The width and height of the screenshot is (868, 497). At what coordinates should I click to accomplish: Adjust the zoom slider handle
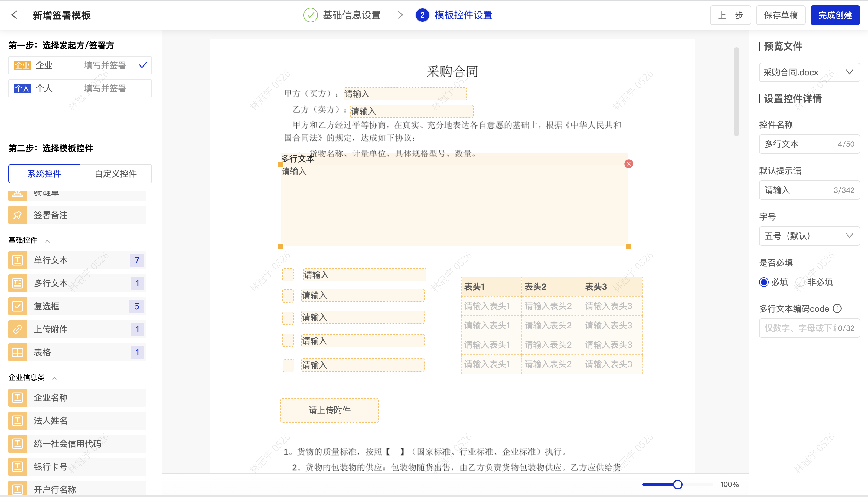point(678,484)
